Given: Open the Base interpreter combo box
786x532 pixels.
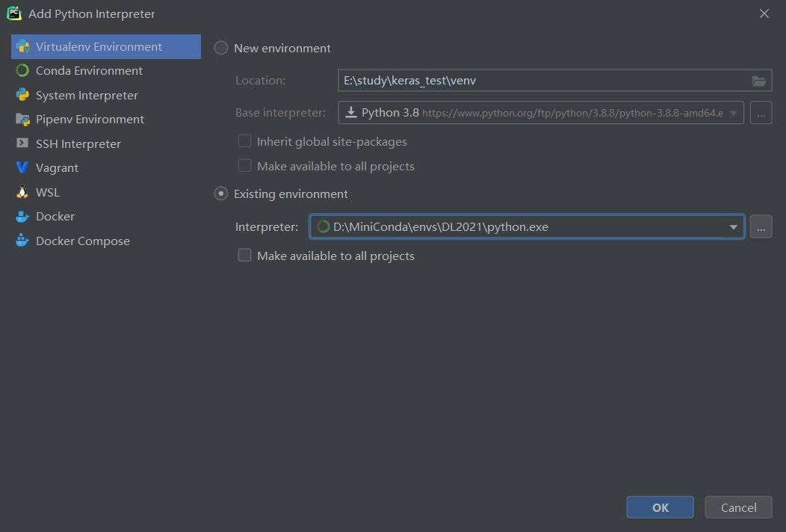Looking at the screenshot, I should (x=541, y=112).
